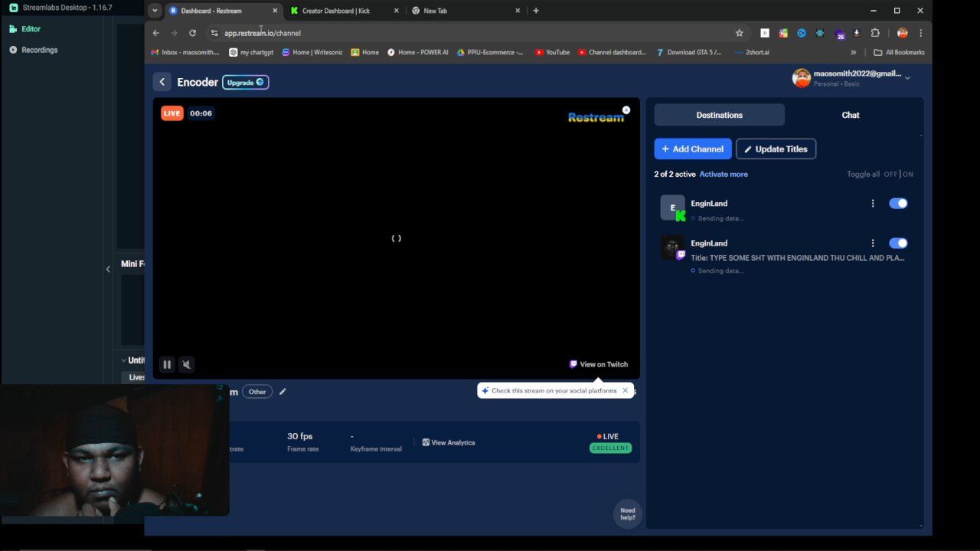Open the Home - POWER AI bookmark
Image resolution: width=980 pixels, height=551 pixels.
click(417, 52)
